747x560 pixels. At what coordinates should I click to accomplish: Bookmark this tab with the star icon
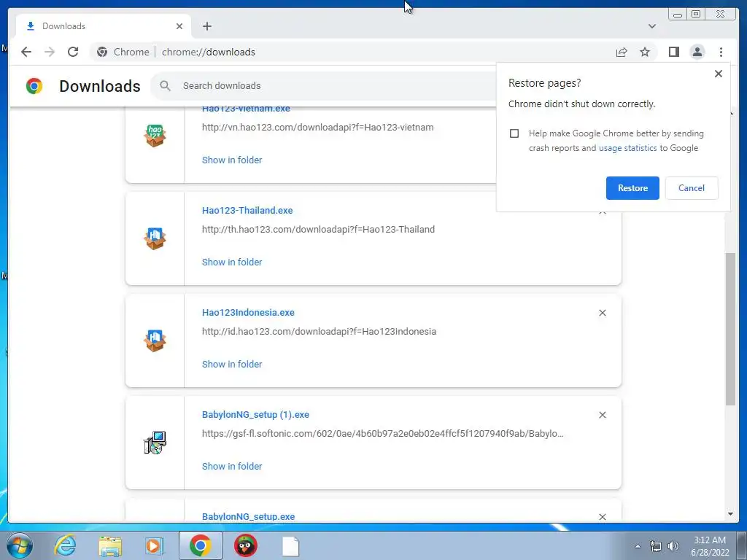tap(645, 52)
